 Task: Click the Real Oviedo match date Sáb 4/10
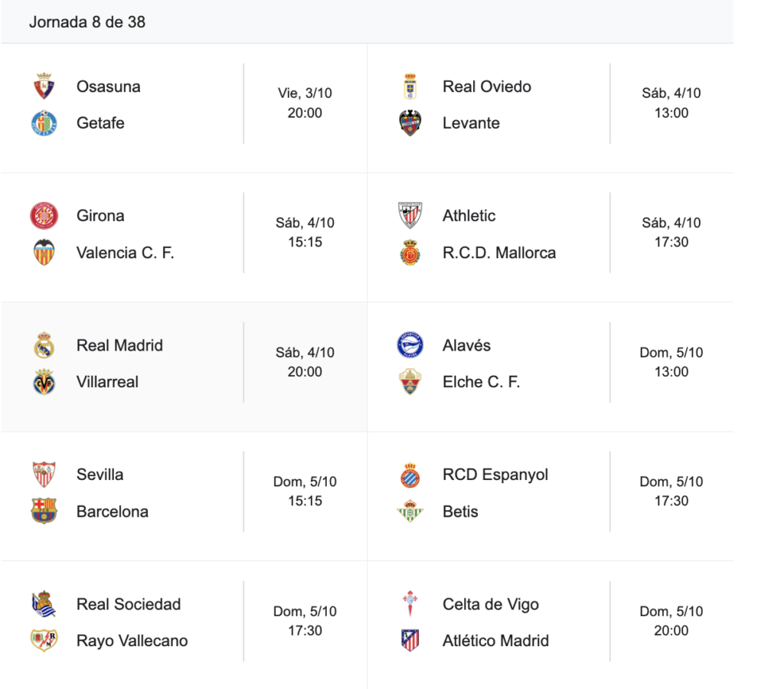671,93
